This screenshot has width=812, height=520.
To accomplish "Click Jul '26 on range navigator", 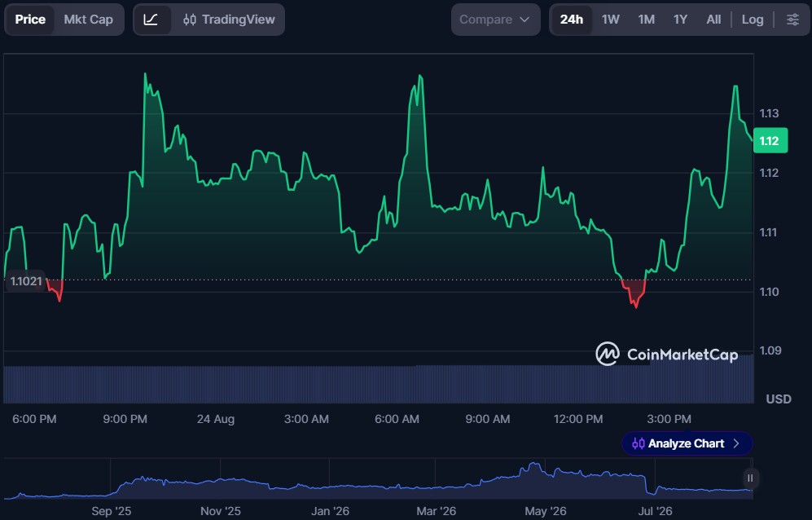I will point(655,511).
